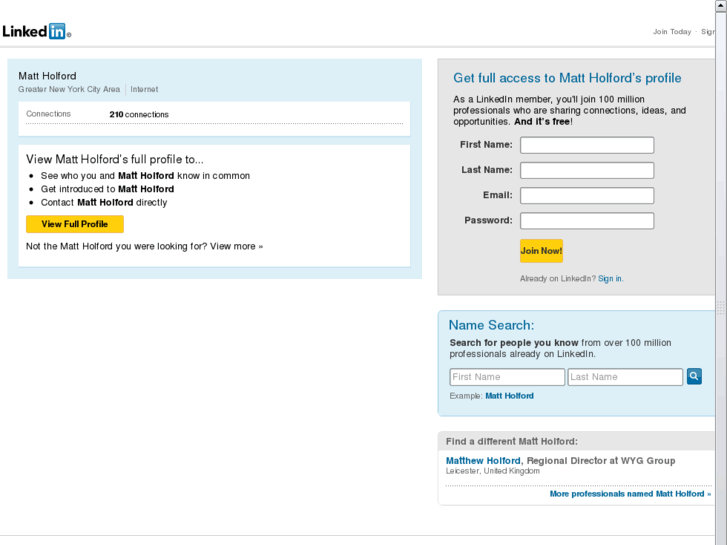Click the Name Search First Name box
727x545 pixels.
(507, 377)
